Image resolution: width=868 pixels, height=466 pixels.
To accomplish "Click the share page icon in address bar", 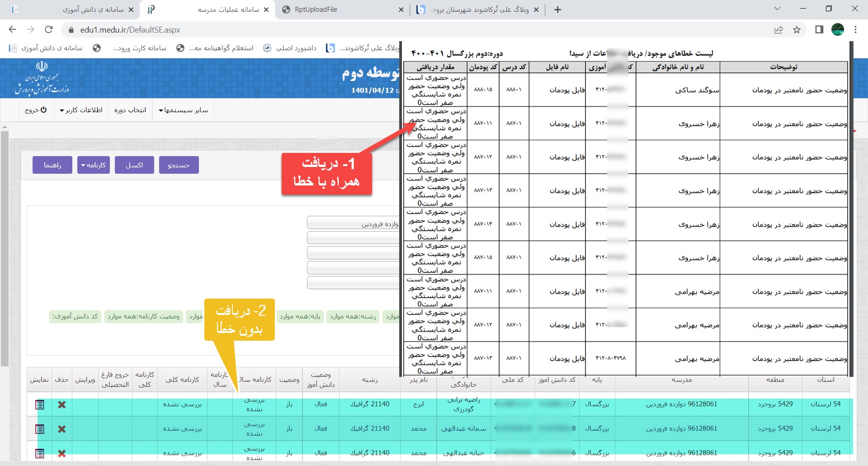I will tap(778, 30).
